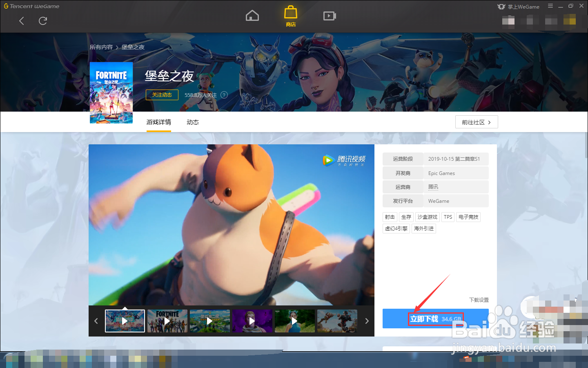Open the hamburger main menu
This screenshot has height=368, width=588.
coord(550,6)
